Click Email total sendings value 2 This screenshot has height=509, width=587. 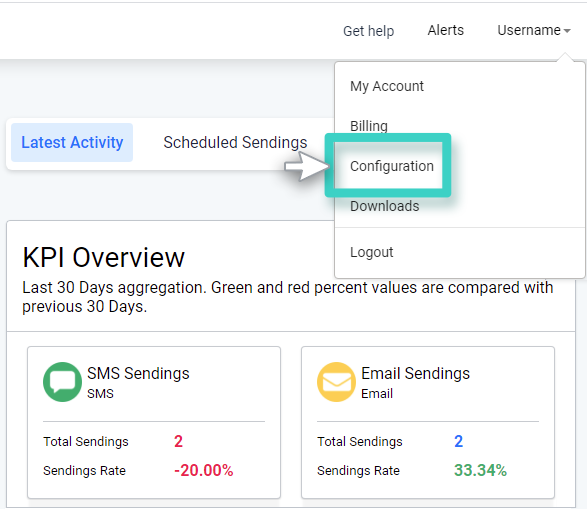[x=458, y=441]
